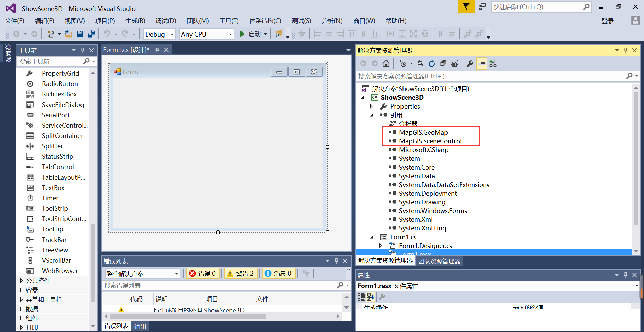644x332 pixels.
Task: Open the notifications filter flag icon
Action: [466, 7]
